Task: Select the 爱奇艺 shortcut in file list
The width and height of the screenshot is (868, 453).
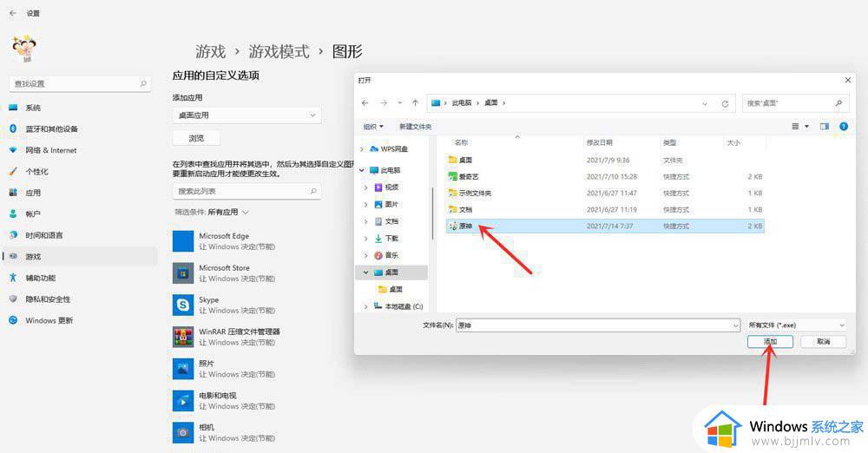Action: tap(606, 177)
